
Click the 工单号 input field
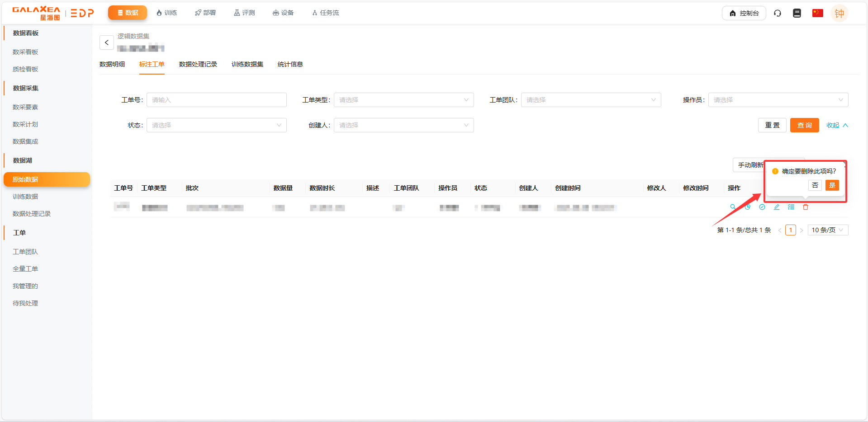tap(216, 100)
